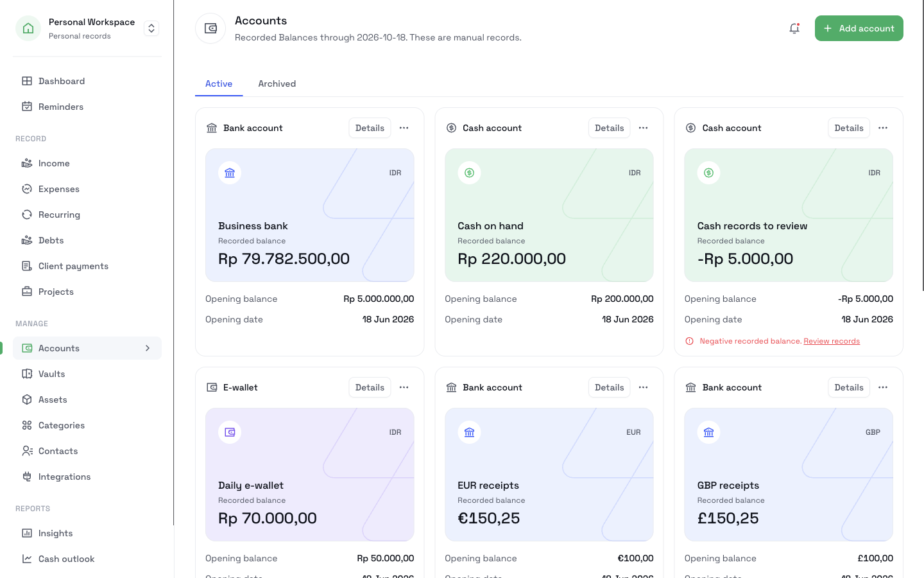Click the Projects briefcase icon
The width and height of the screenshot is (924, 578).
[27, 292]
